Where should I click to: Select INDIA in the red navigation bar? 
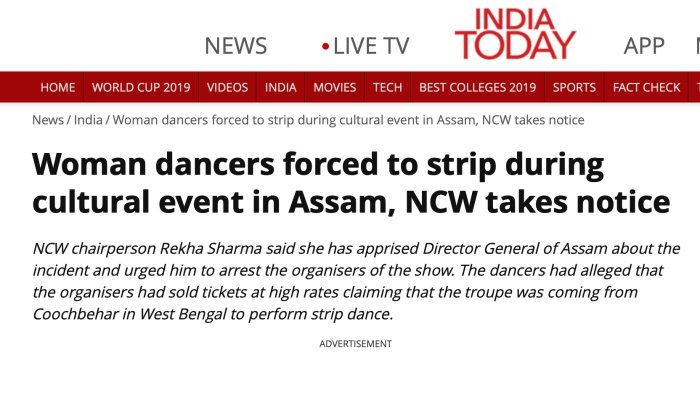(281, 88)
